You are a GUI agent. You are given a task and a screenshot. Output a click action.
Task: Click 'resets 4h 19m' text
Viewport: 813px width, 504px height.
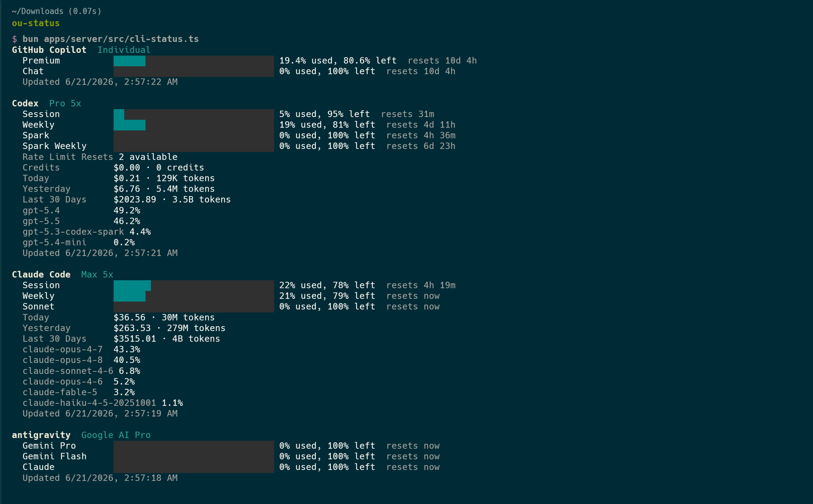tap(421, 285)
